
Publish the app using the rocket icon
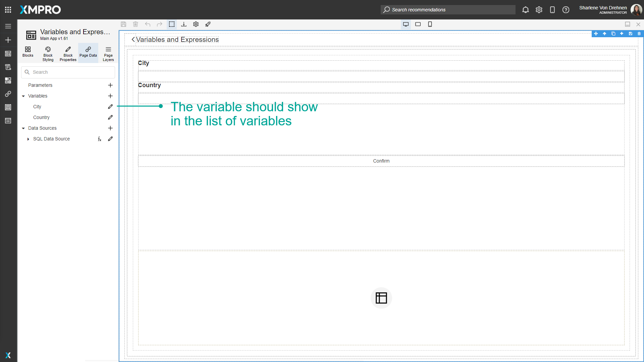coord(208,24)
